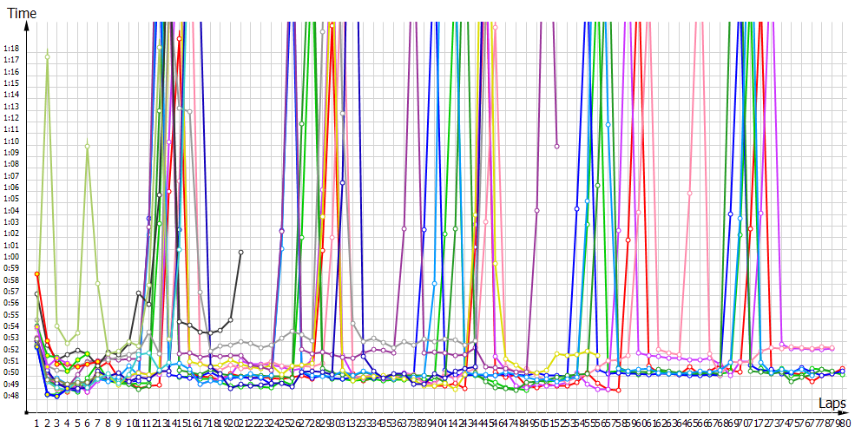This screenshot has height=434, width=868.
Task: Click lap number 1 on the laps axis
Action: click(36, 422)
